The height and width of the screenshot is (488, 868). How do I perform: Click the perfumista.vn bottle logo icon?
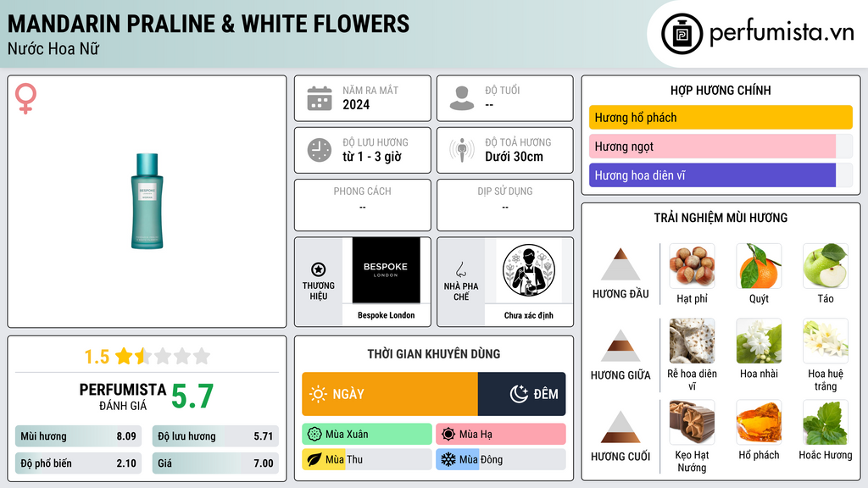point(682,34)
